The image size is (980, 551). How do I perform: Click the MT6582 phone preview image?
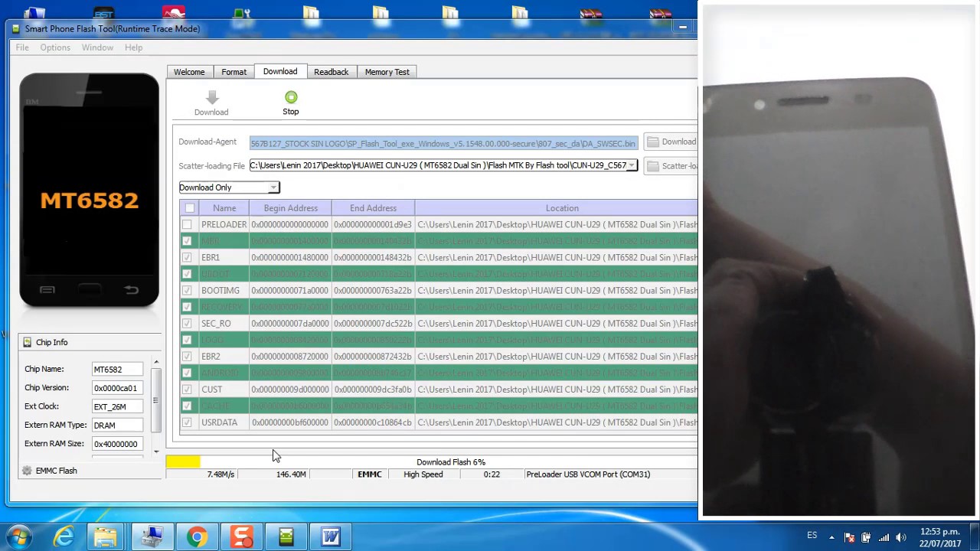[90, 191]
